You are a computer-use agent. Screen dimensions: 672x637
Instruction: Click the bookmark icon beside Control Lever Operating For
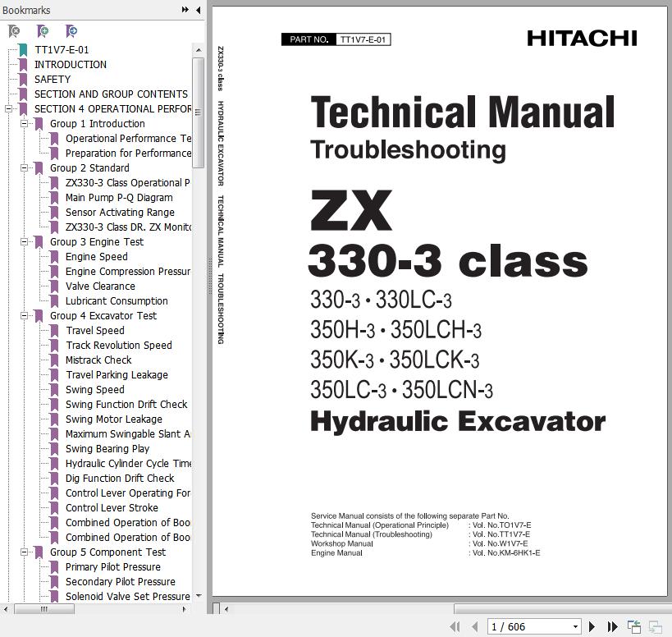(54, 493)
